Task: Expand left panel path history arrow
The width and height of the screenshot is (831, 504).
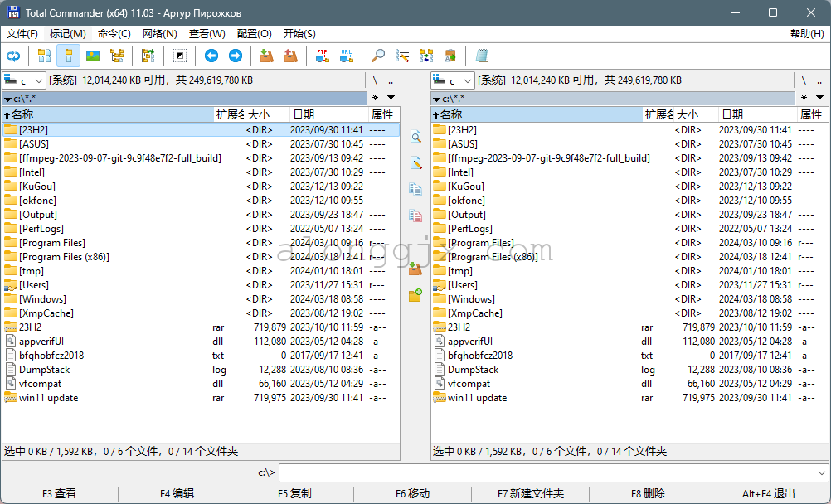Action: (391, 98)
